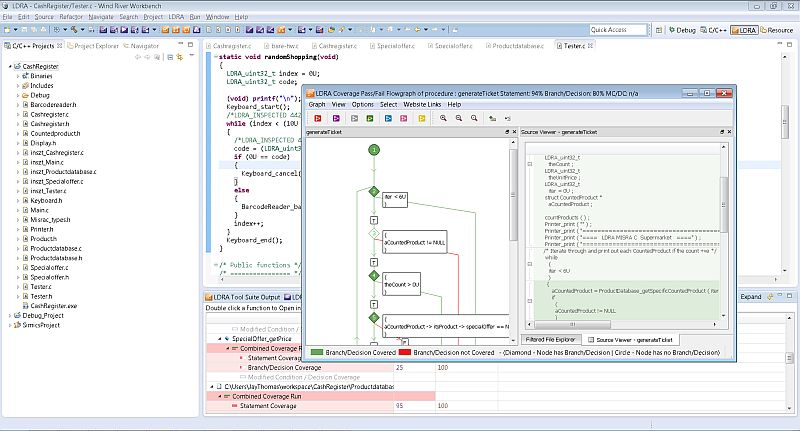Viewport: 800px width, 431px height.
Task: Zoom in on the flowgraph
Action: [443, 118]
